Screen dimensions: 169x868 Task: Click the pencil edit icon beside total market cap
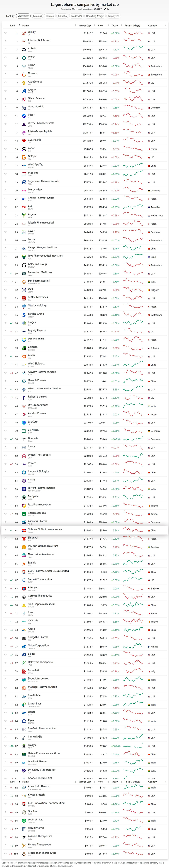[x=105, y=9]
